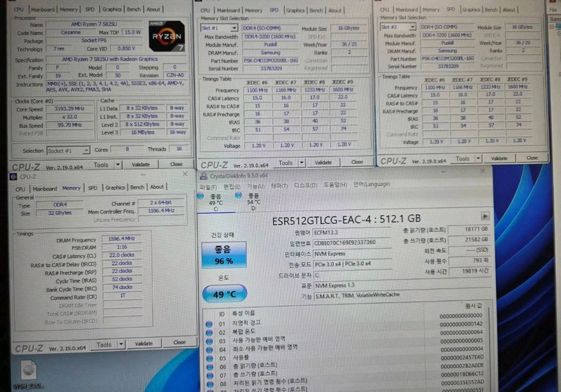Click the blue health dot above drive D:
The image size is (561, 392).
pyautogui.click(x=238, y=195)
